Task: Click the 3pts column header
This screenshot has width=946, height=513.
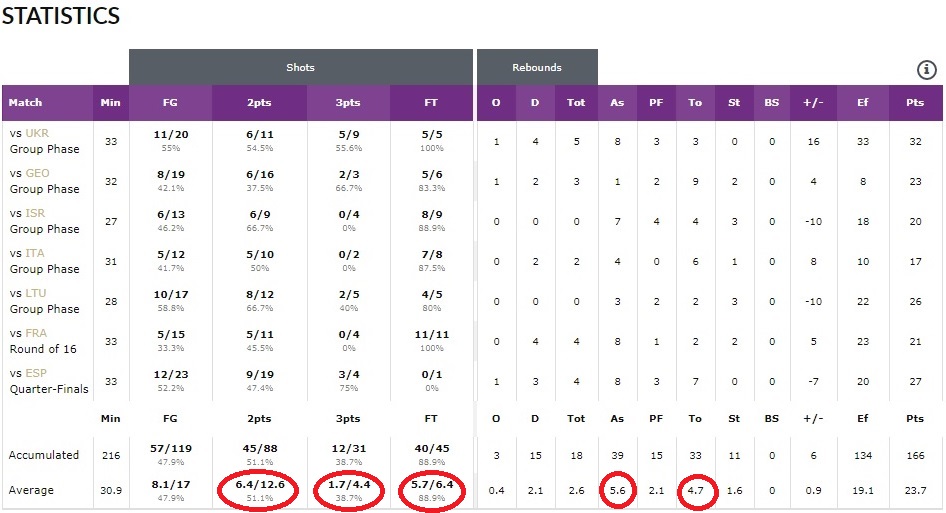Action: point(348,103)
